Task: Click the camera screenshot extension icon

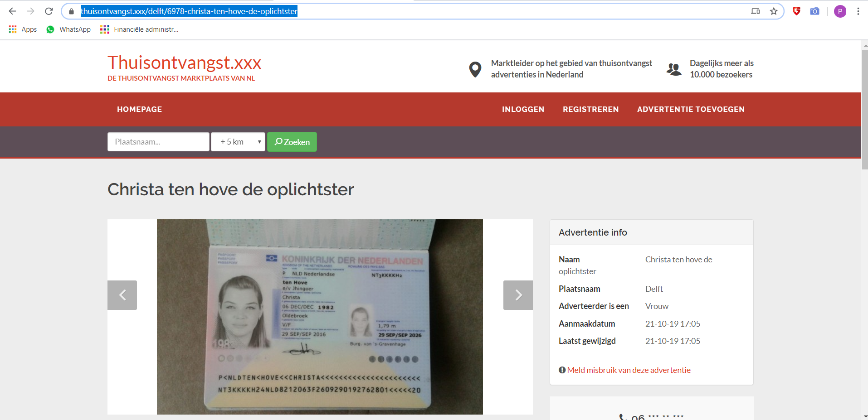Action: [815, 11]
